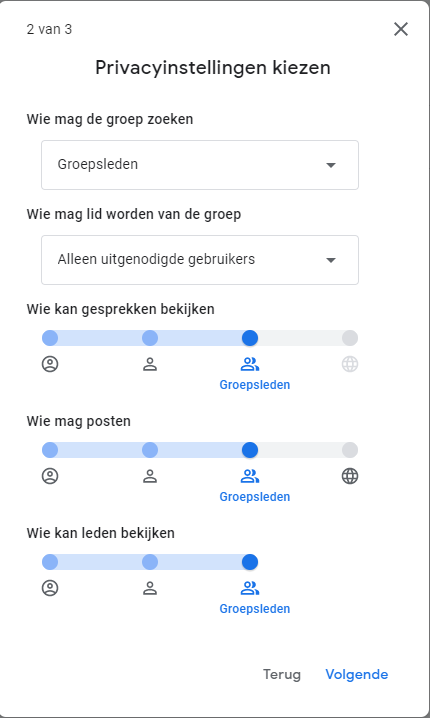Click the managers person icon under 'Wie kan leden bekijken'
This screenshot has height=718, width=430.
tap(150, 588)
